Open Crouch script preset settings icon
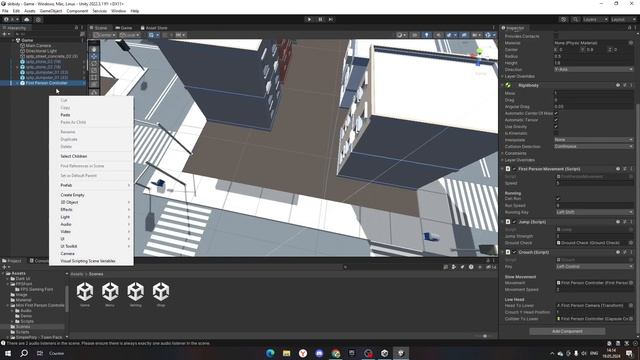Image resolution: width=640 pixels, height=360 pixels. 625,252
